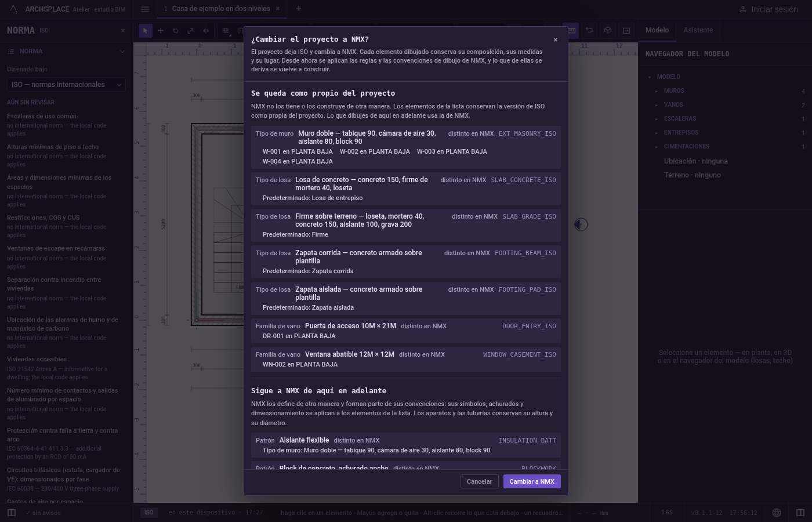Close the NORMA side panel
The width and height of the screenshot is (812, 522).
coord(123,31)
